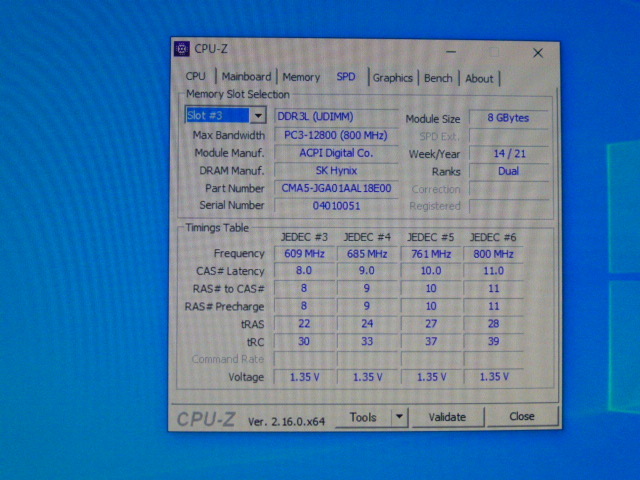Switch to the CPU tab
This screenshot has height=480, width=640.
tap(196, 76)
